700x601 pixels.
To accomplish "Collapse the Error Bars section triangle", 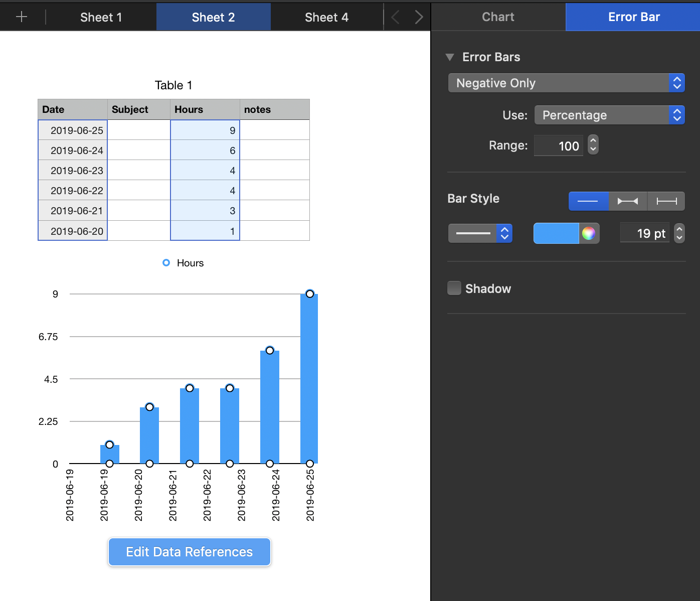I will click(450, 57).
